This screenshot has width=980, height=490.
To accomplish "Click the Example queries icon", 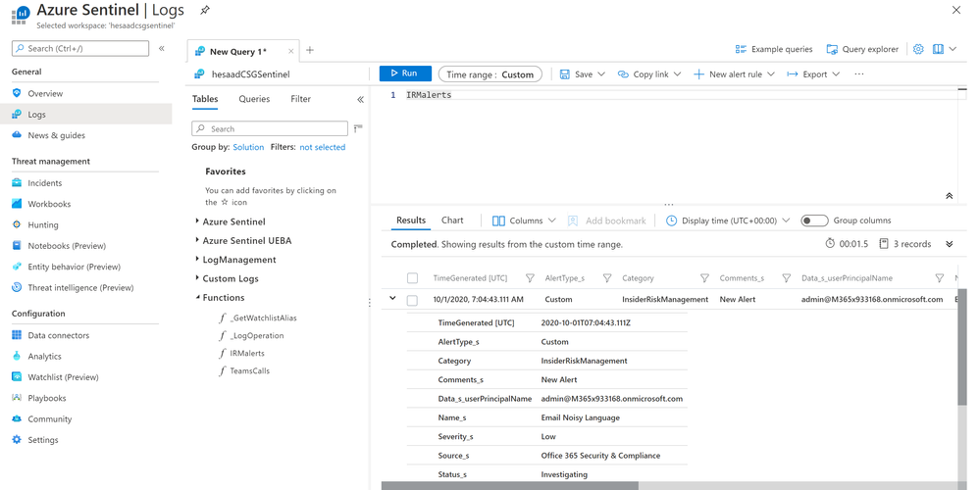I will [741, 49].
